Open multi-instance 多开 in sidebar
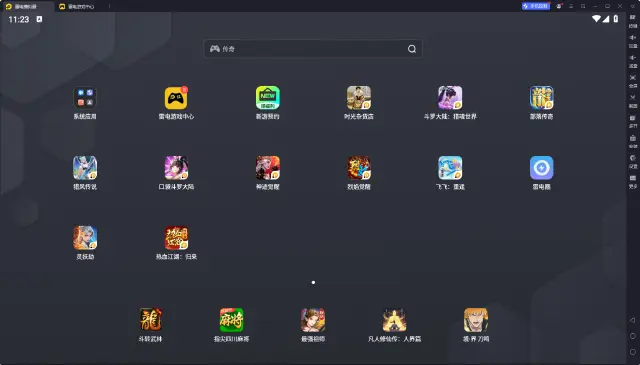This screenshot has width=640, height=365. coord(633,121)
